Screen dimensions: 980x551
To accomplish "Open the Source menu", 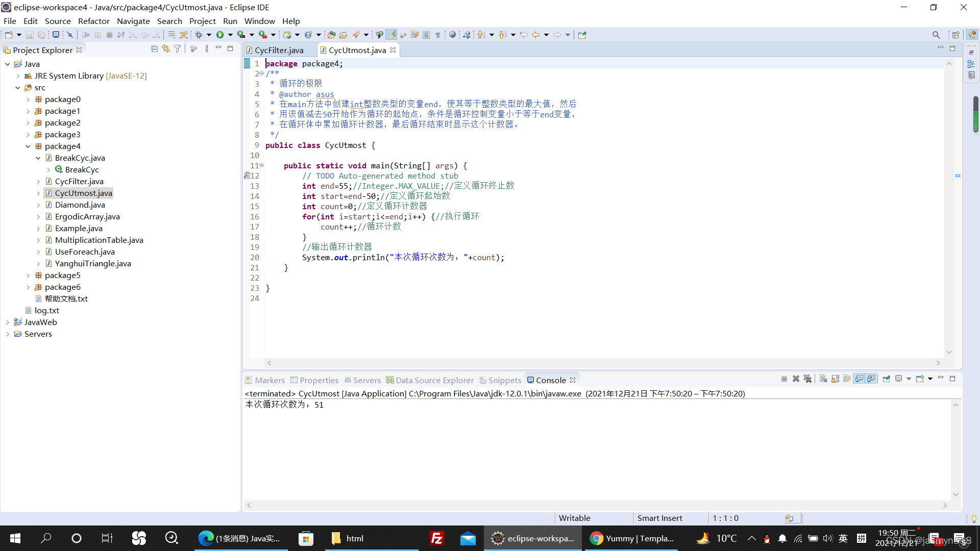I will coord(58,21).
